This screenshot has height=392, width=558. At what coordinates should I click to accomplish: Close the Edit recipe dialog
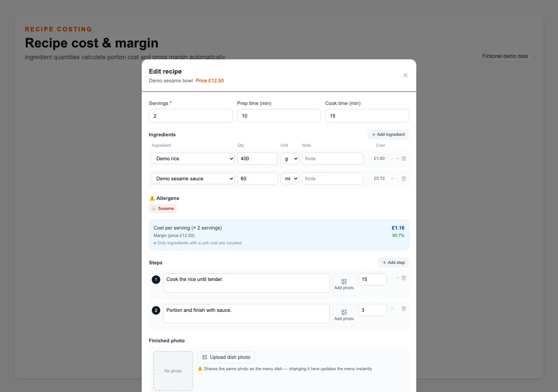(405, 75)
